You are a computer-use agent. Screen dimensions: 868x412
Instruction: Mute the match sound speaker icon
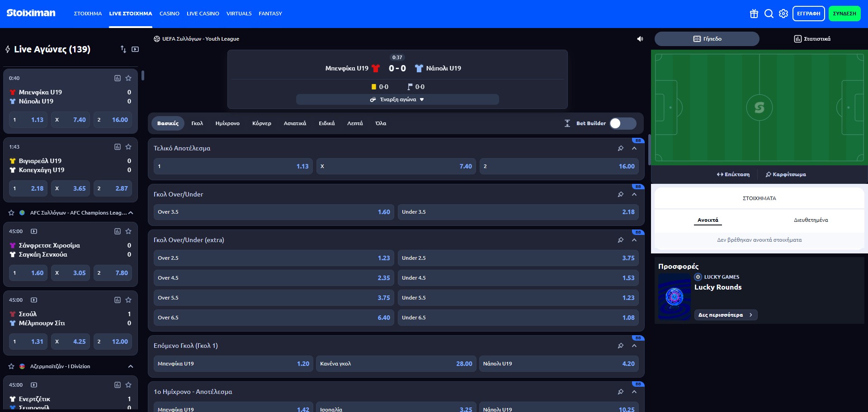pos(640,39)
